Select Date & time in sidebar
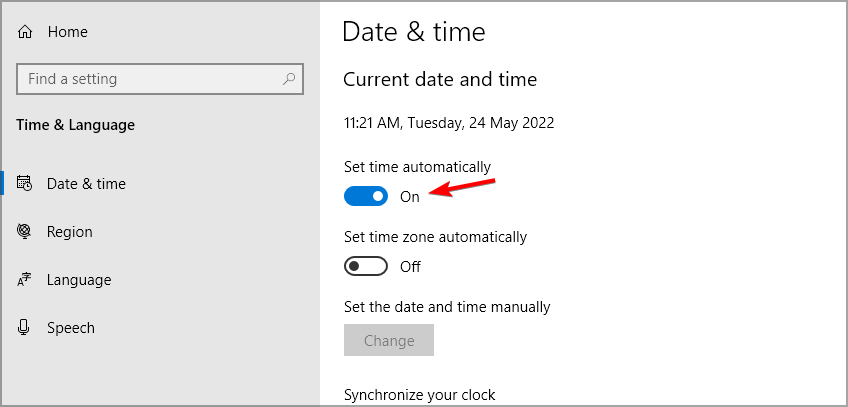 pyautogui.click(x=86, y=184)
